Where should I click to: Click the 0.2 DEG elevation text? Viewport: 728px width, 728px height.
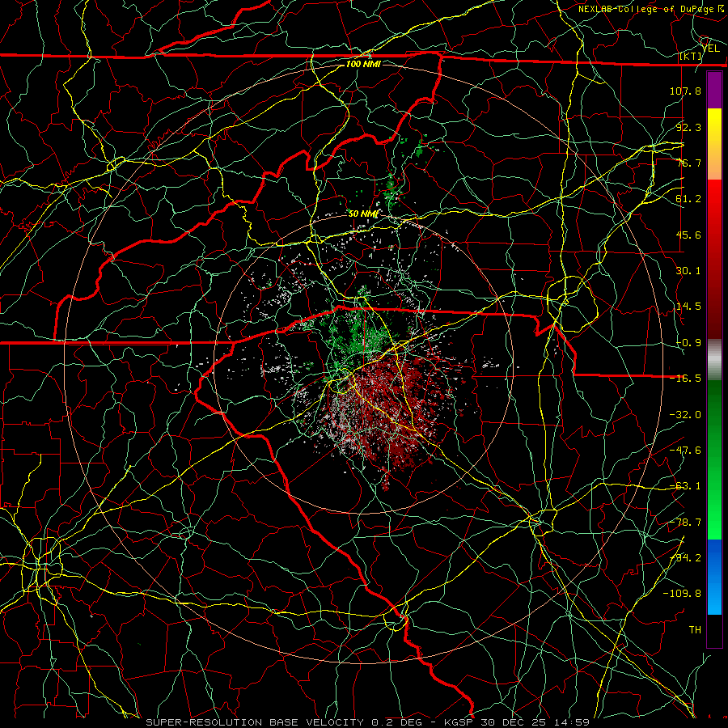[396, 722]
